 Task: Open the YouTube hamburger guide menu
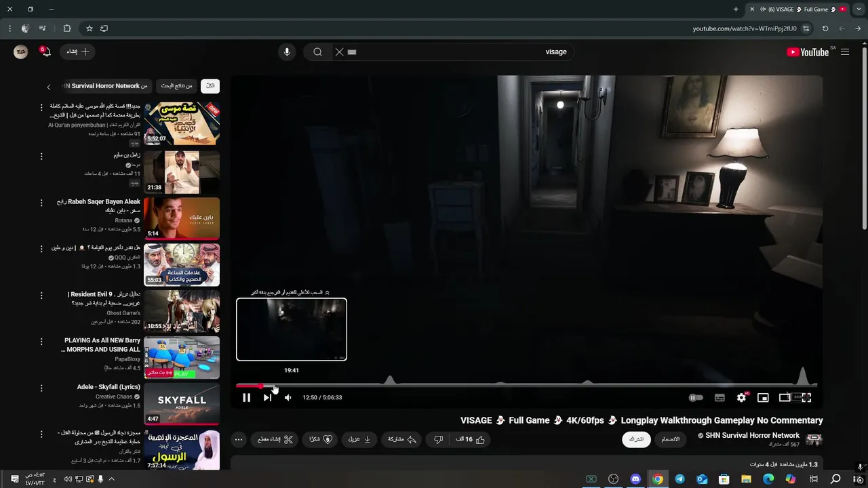coord(845,52)
